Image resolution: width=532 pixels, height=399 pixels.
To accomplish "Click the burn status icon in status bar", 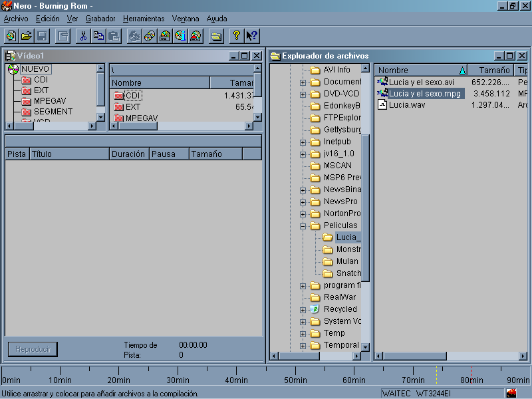I will coord(511,393).
